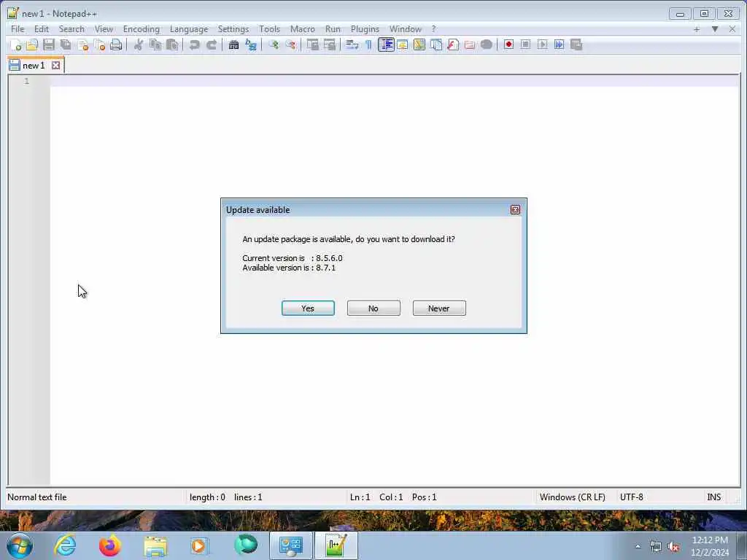Click the Save Recorded Macro icon
747x560 pixels.
(576, 44)
